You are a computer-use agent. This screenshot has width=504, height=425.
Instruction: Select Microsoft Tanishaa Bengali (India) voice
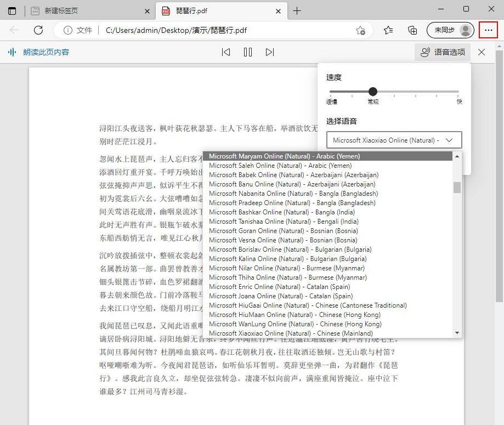point(328,222)
